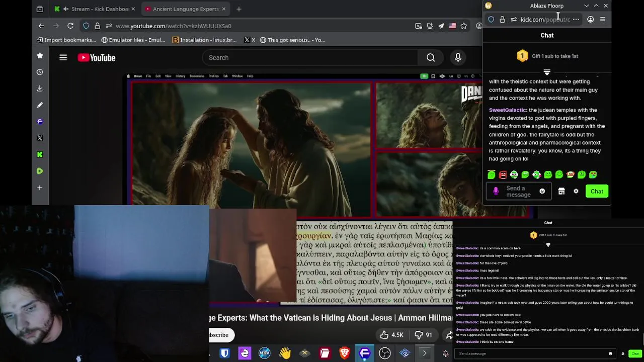Open the account icon in Kick popout window
The width and height of the screenshot is (644, 362).
point(591,20)
